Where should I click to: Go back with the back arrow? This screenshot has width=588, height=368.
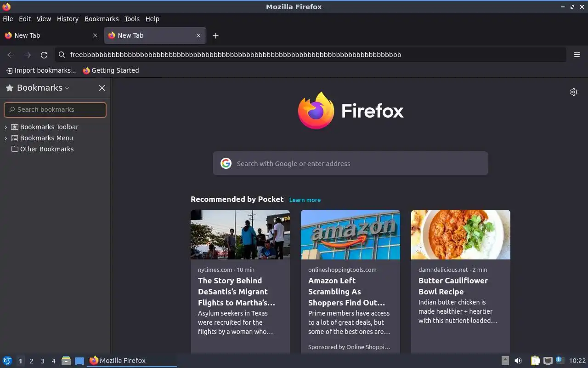(11, 55)
